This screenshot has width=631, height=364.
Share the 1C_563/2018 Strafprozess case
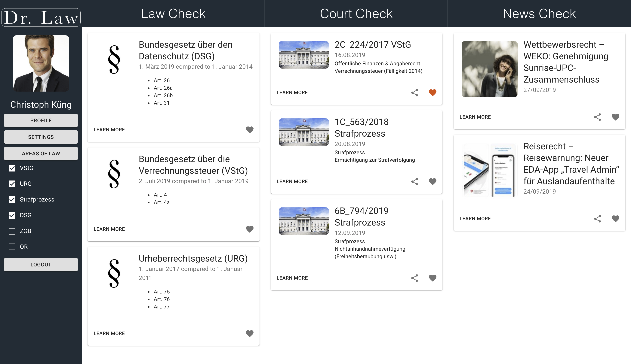tap(415, 181)
